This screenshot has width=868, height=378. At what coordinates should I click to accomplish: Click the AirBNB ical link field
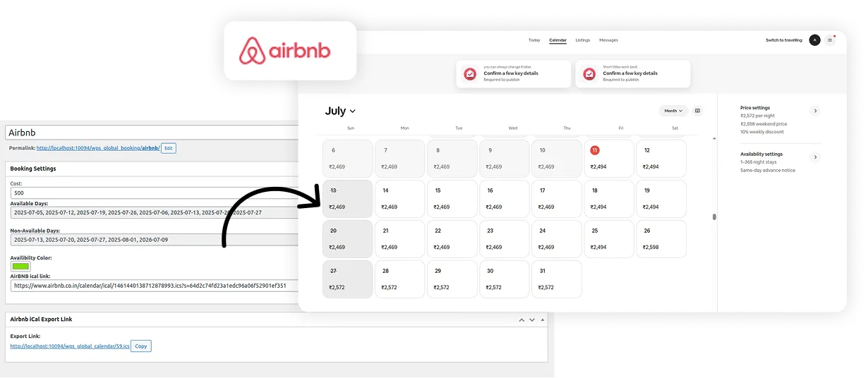click(x=155, y=286)
